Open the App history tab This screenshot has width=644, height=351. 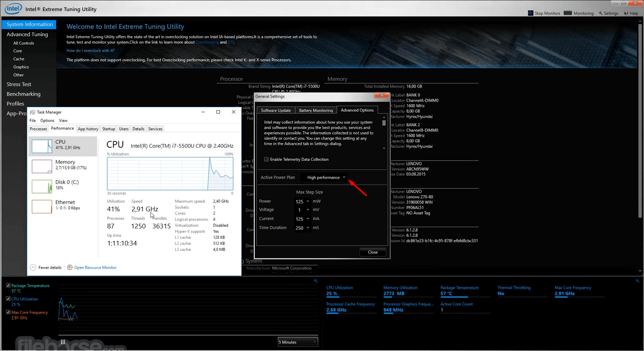(88, 129)
